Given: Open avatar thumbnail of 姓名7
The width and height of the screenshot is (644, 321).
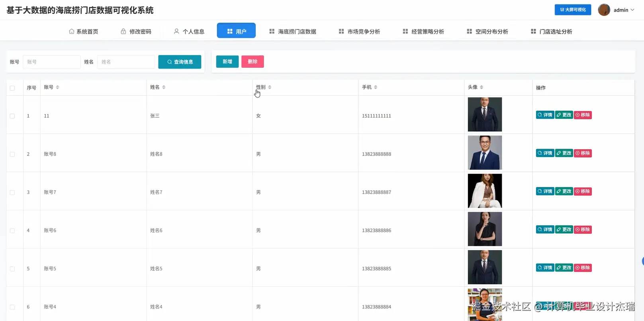Looking at the screenshot, I should pyautogui.click(x=485, y=191).
